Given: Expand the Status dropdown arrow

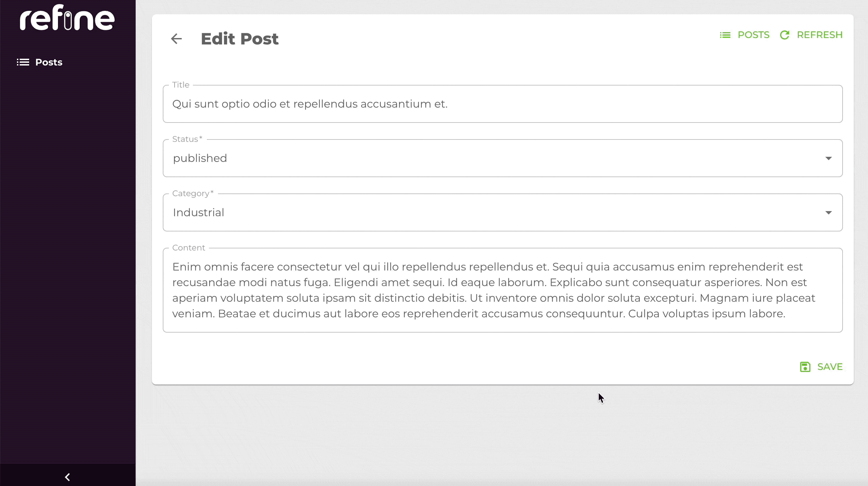Looking at the screenshot, I should (x=828, y=158).
